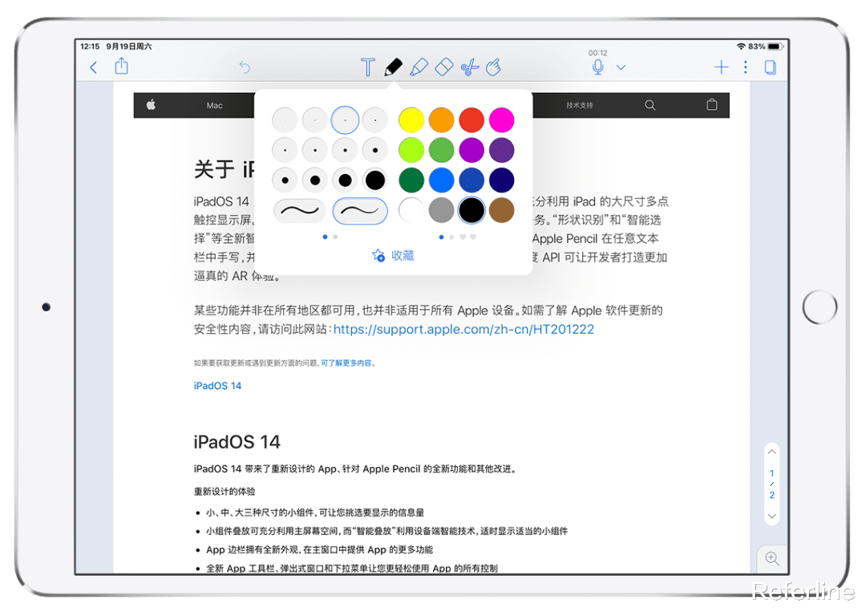Screen dimensions: 866x616
Task: Open the three-dot overflow menu
Action: (x=746, y=67)
